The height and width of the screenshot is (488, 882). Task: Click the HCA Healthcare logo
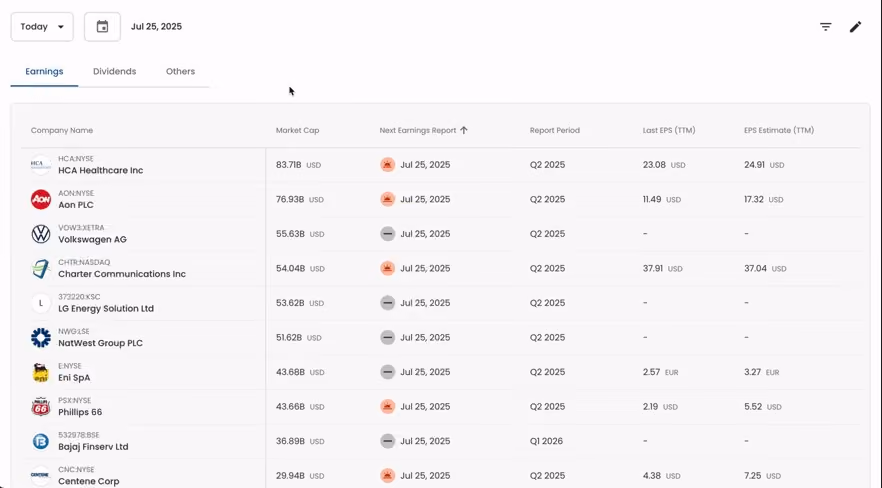click(x=40, y=165)
